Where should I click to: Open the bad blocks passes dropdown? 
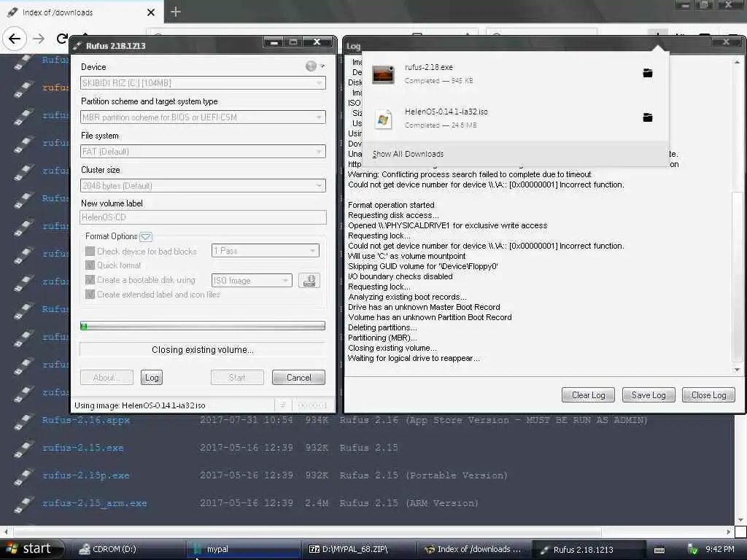tap(265, 251)
